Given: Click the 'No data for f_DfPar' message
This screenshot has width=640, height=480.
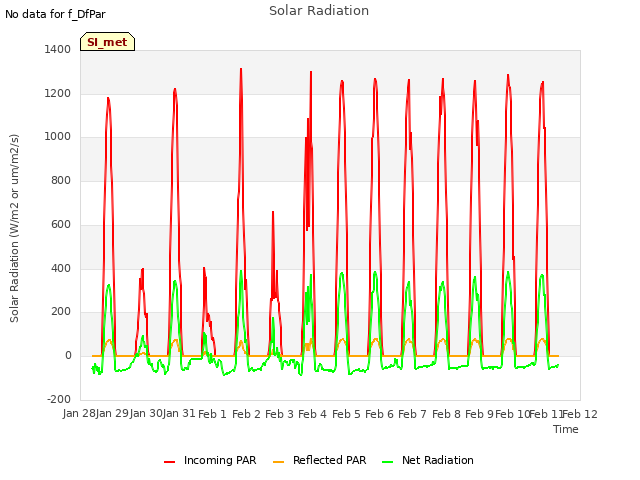Looking at the screenshot, I should point(55,14).
